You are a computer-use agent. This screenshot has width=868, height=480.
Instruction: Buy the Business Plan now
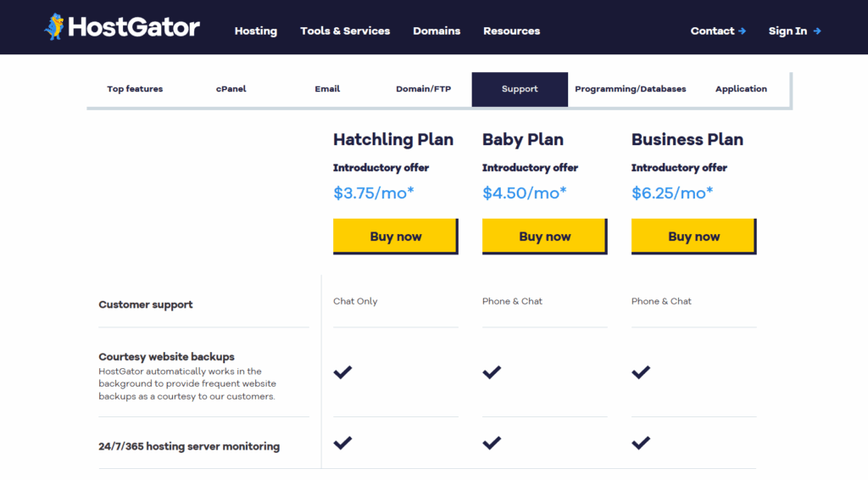tap(693, 237)
